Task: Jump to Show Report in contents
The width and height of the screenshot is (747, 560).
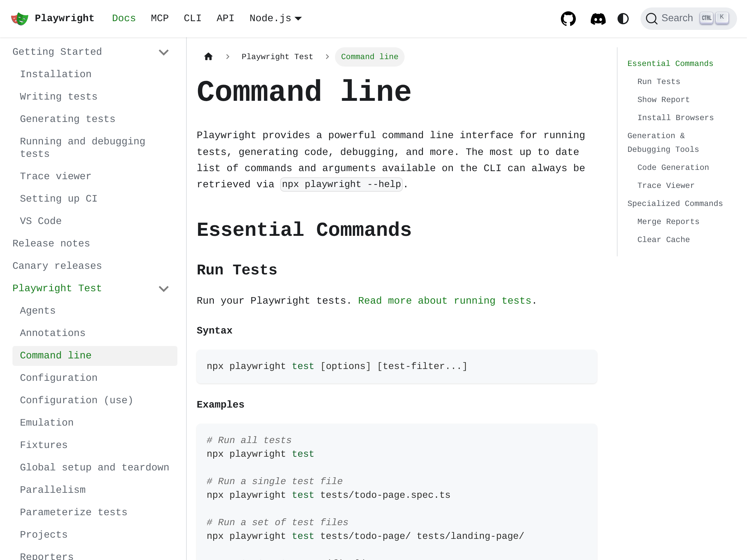Action: (663, 100)
